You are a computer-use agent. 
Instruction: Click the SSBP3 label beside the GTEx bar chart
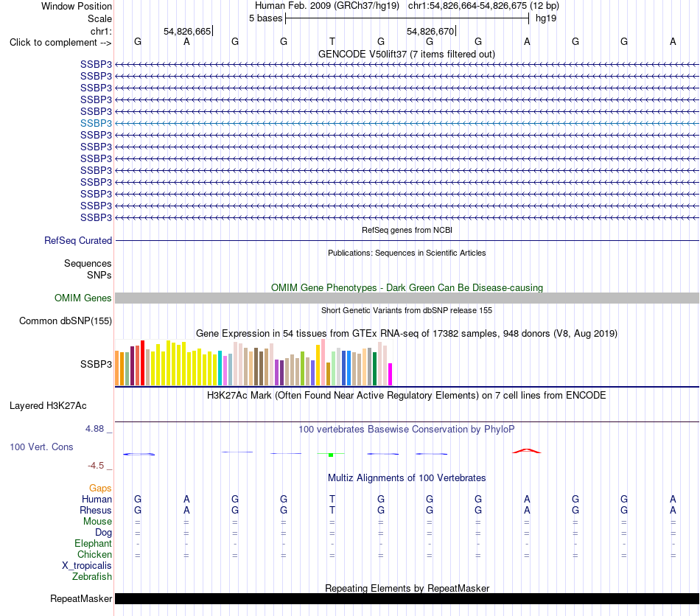(x=96, y=364)
